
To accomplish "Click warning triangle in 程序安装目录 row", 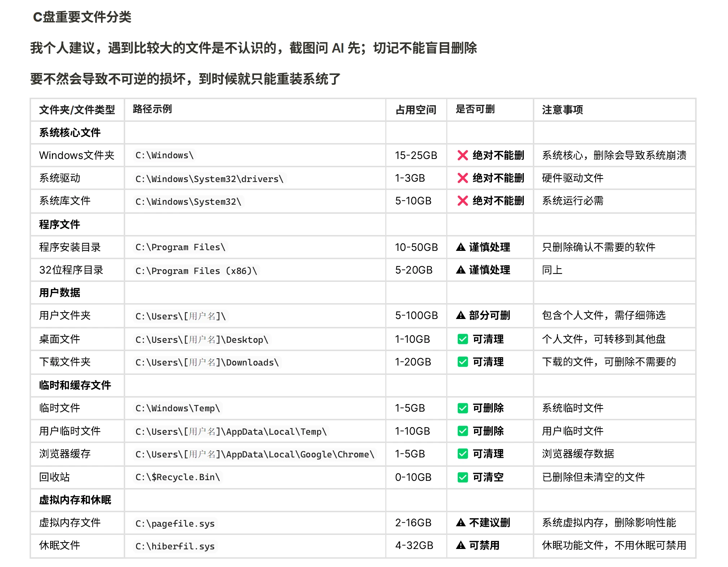I will click(461, 247).
